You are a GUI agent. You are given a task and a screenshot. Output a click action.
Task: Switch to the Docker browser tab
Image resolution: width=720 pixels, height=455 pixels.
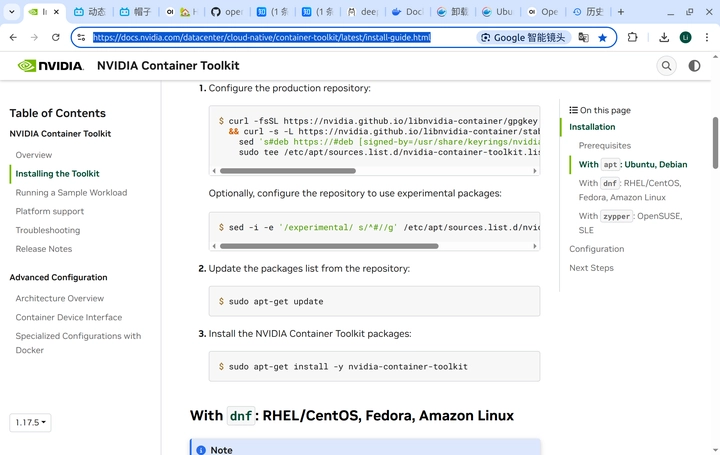pos(408,12)
